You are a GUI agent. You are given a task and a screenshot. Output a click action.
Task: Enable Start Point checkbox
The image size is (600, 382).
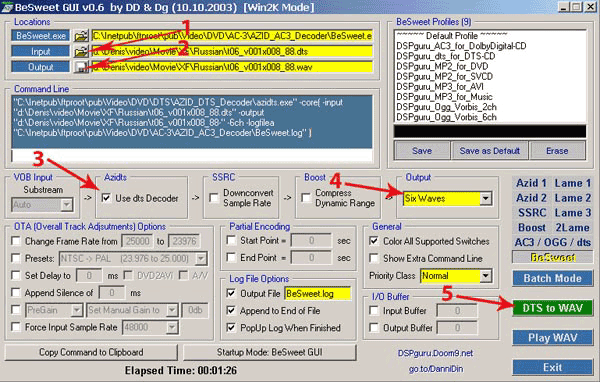pyautogui.click(x=231, y=240)
